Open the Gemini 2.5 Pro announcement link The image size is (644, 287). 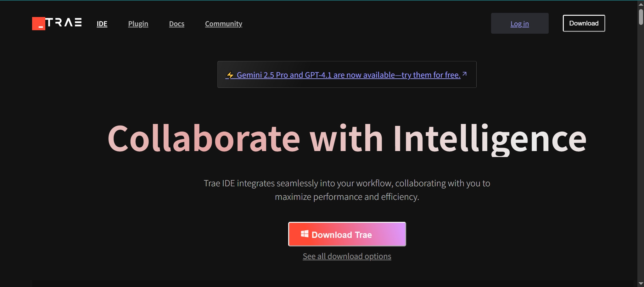pos(348,75)
